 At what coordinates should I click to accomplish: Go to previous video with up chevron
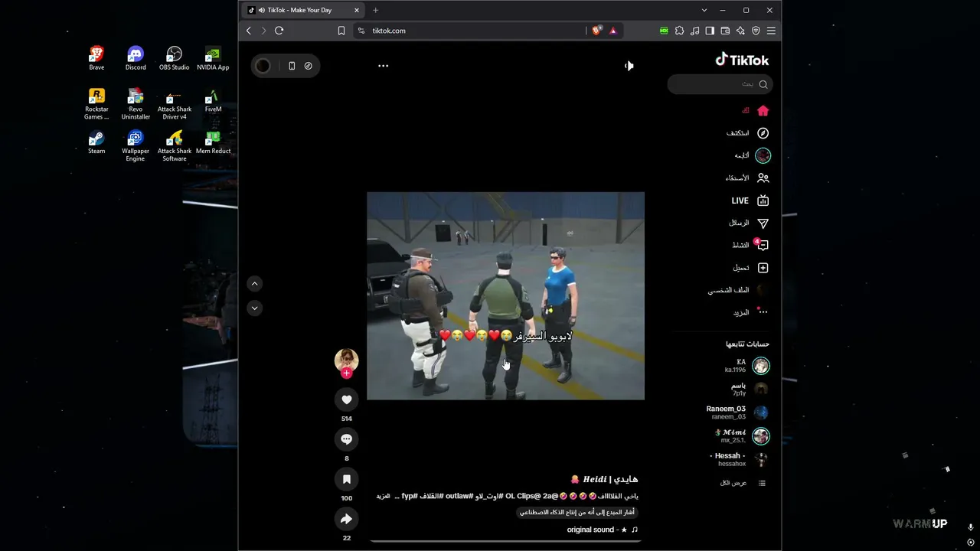coord(255,284)
